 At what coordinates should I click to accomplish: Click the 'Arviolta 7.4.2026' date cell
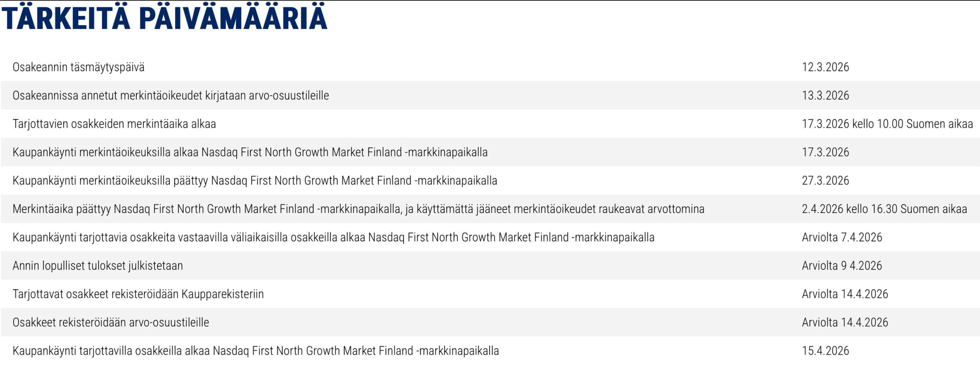(x=842, y=237)
